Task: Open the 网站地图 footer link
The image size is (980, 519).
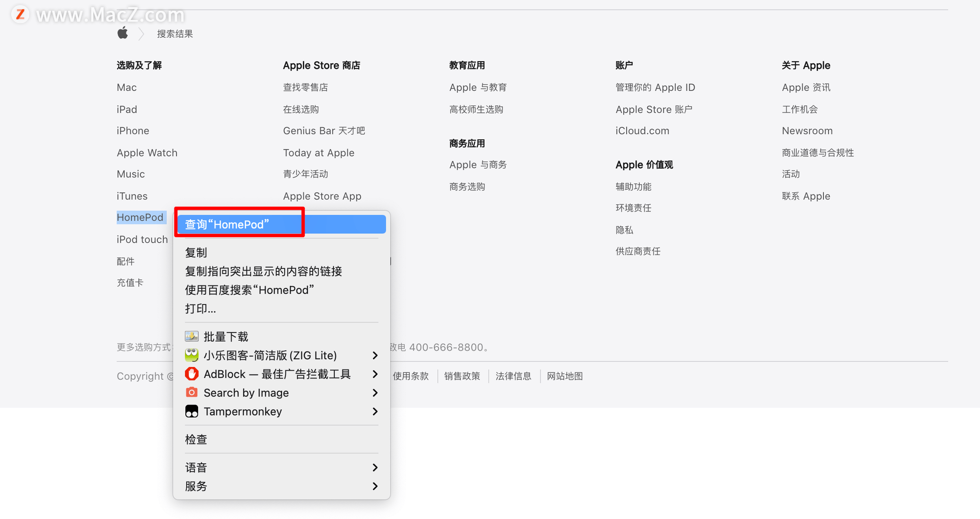Action: (565, 376)
